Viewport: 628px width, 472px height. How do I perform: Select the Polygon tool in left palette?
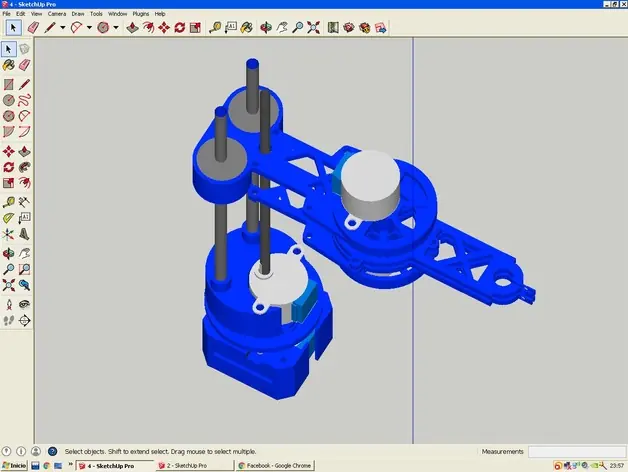pos(8,116)
